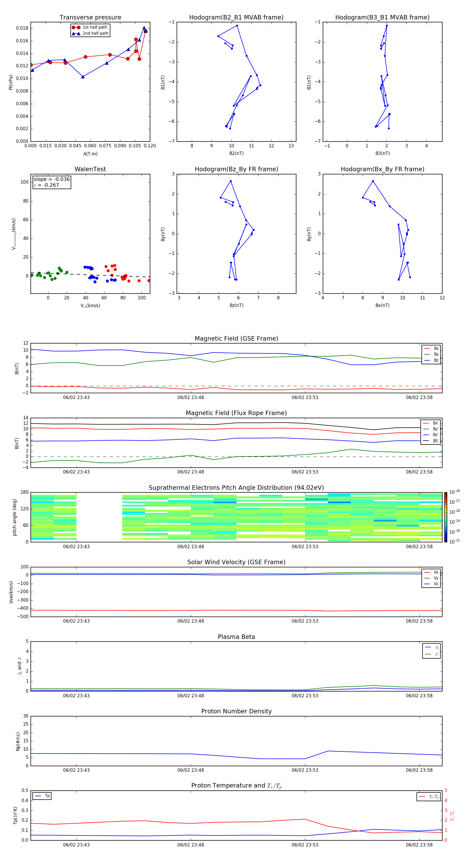Select the Bz' entry in Flux Rope legend
The height and width of the screenshot is (868, 473).
431,435
